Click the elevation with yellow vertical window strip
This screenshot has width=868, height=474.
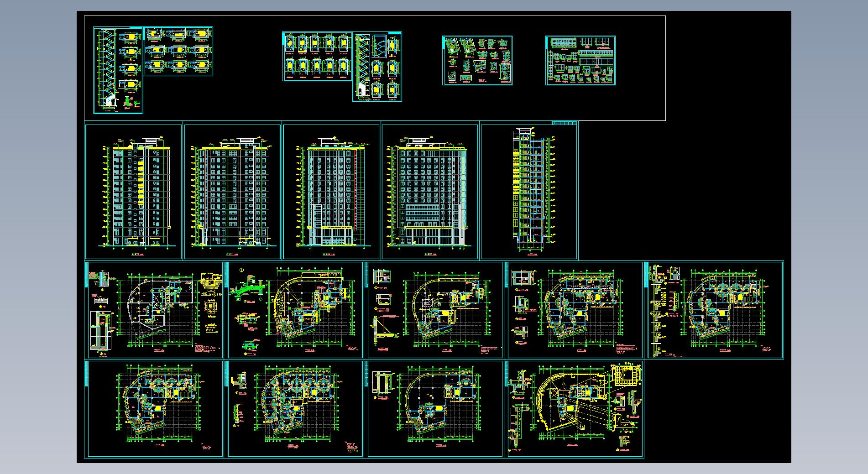[x=134, y=192]
